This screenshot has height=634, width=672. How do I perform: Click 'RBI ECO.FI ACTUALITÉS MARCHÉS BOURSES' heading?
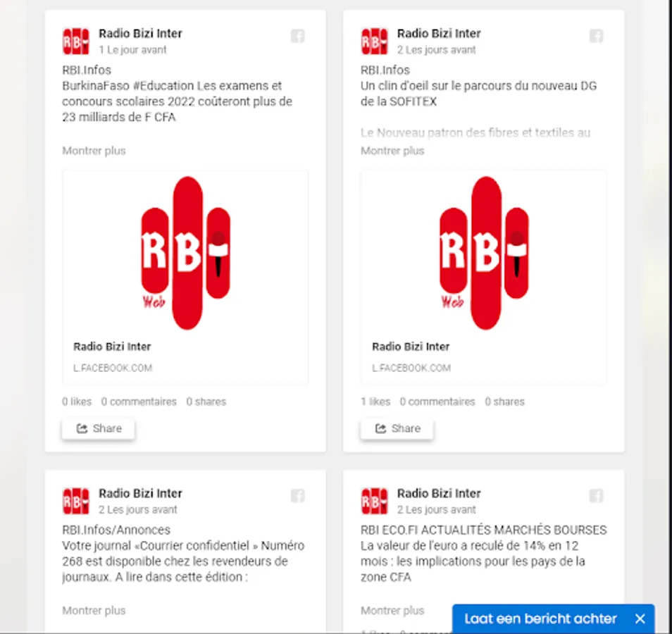[x=483, y=530]
